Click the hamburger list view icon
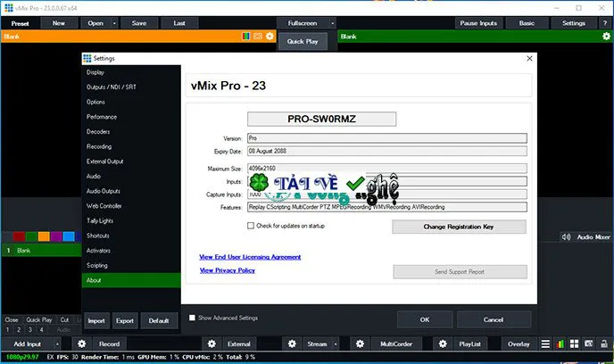The width and height of the screenshot is (614, 364). 545,343
